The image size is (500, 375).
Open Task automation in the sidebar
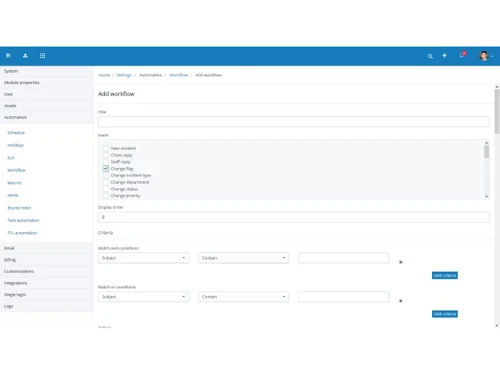23,220
